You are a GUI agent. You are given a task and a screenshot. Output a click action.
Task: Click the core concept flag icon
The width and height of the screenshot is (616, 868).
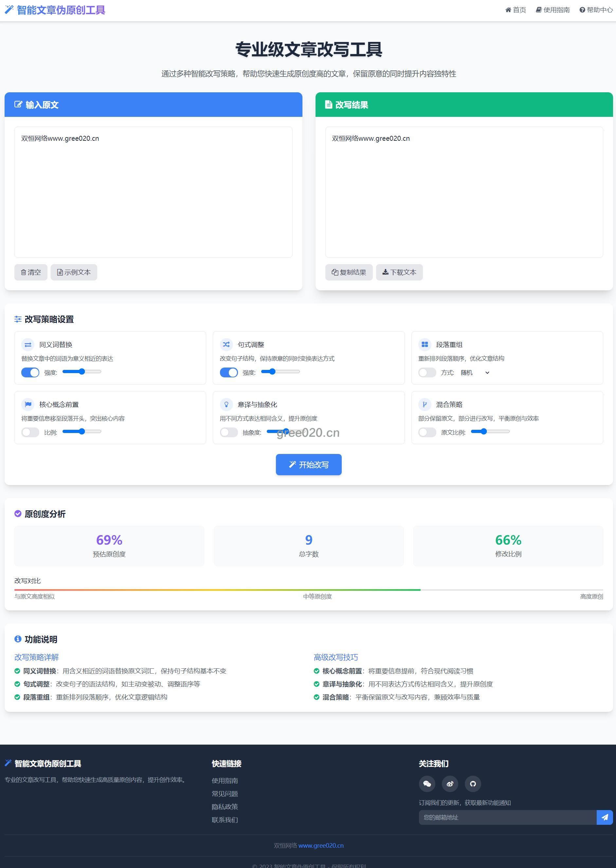[28, 405]
